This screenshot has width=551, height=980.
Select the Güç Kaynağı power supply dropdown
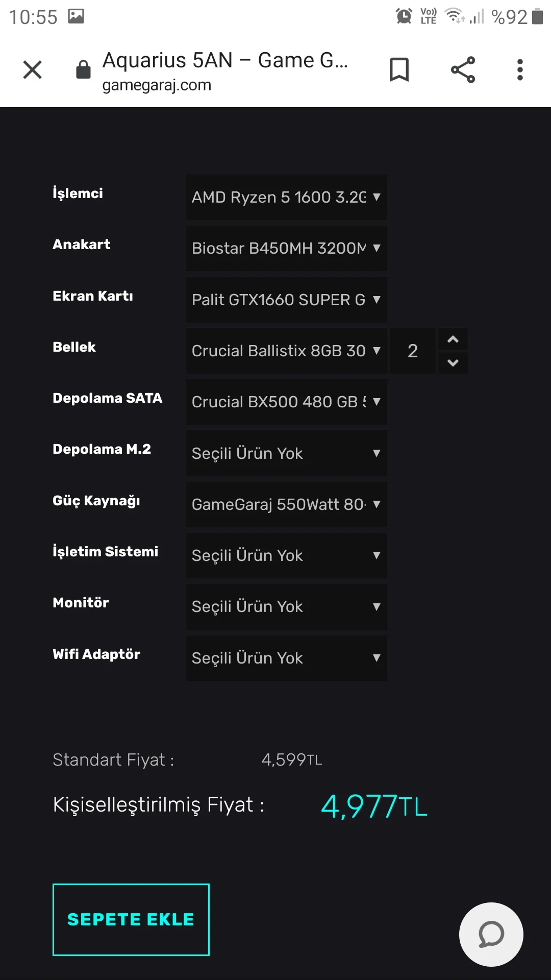click(x=286, y=505)
